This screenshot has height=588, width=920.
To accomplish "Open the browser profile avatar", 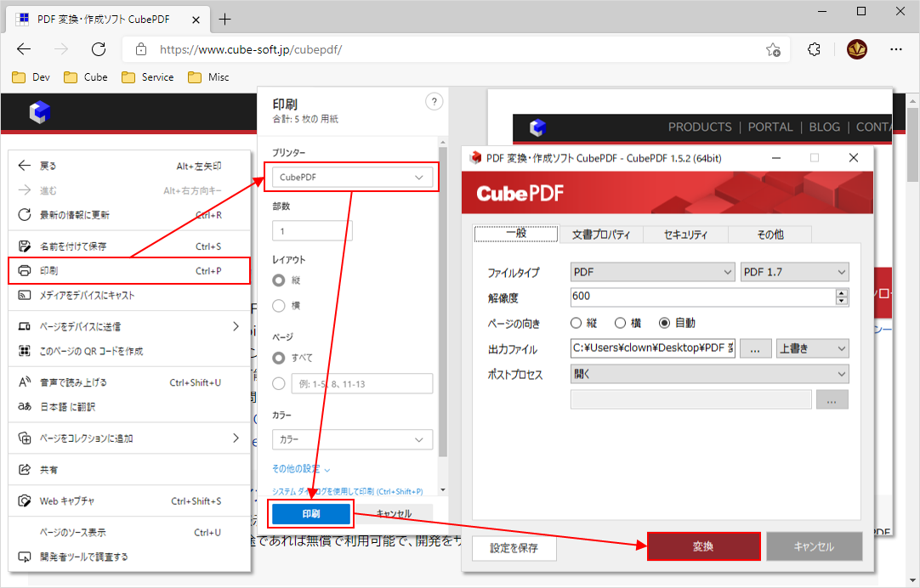I will 857,49.
